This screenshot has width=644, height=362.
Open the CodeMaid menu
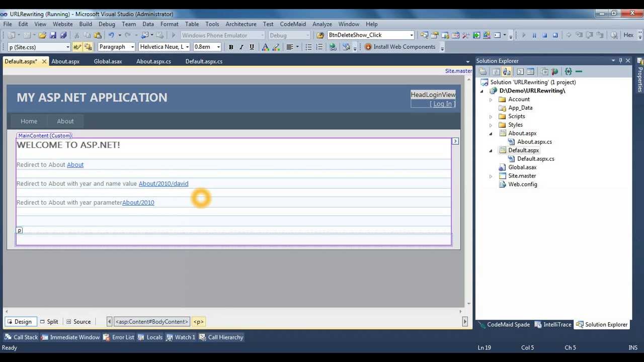click(293, 24)
